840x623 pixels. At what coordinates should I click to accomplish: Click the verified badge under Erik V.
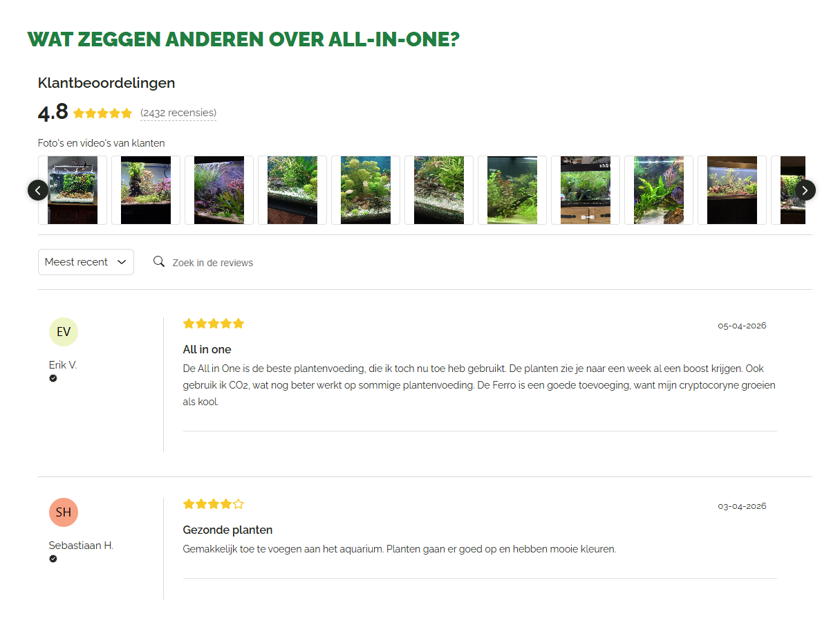[x=53, y=378]
